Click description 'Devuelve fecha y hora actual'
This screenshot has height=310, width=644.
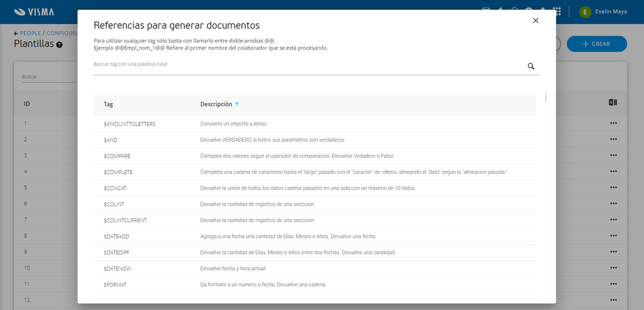point(233,269)
